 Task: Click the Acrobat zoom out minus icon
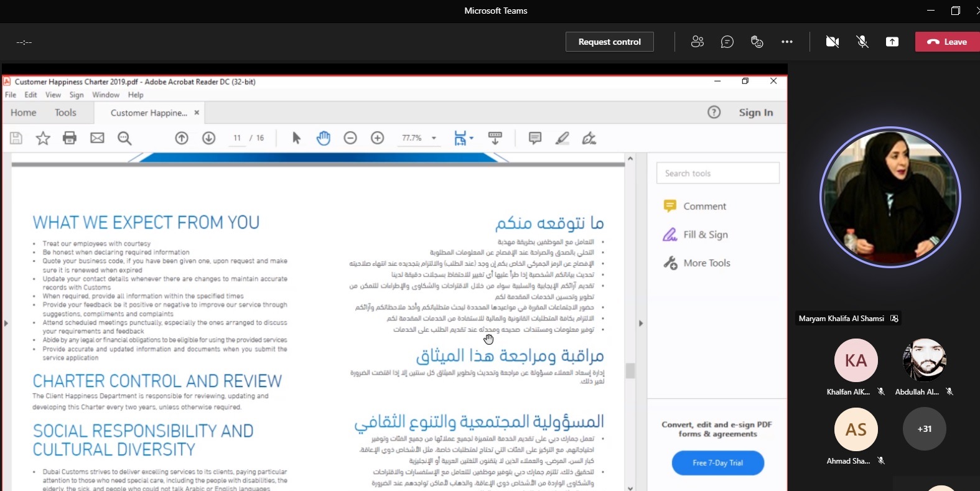tap(350, 138)
